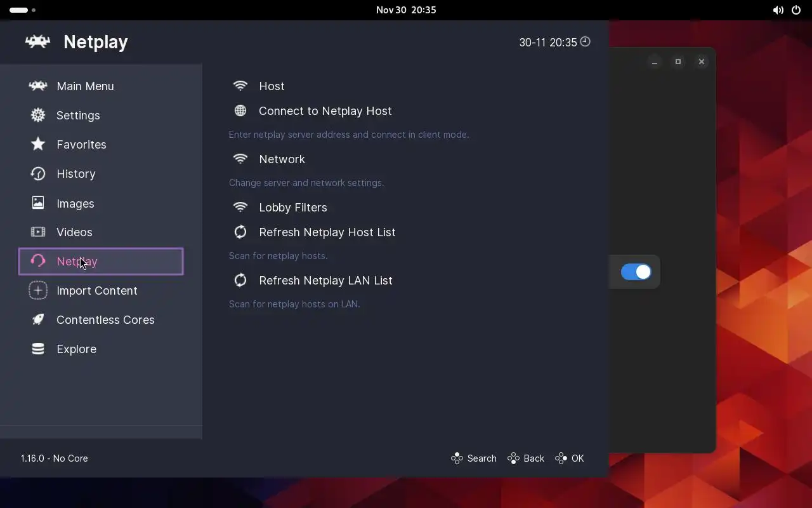Click the Videos film icon
Viewport: 812px width, 508px height.
click(x=38, y=232)
